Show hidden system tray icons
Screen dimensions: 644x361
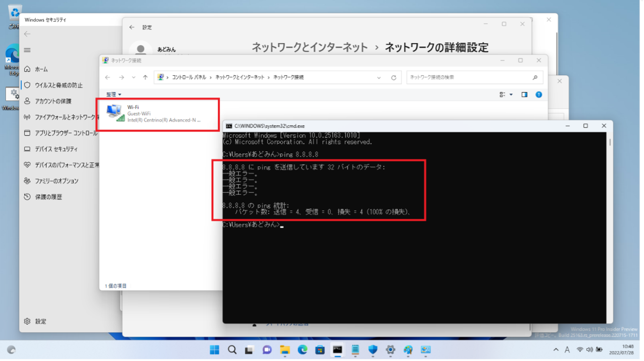555,350
